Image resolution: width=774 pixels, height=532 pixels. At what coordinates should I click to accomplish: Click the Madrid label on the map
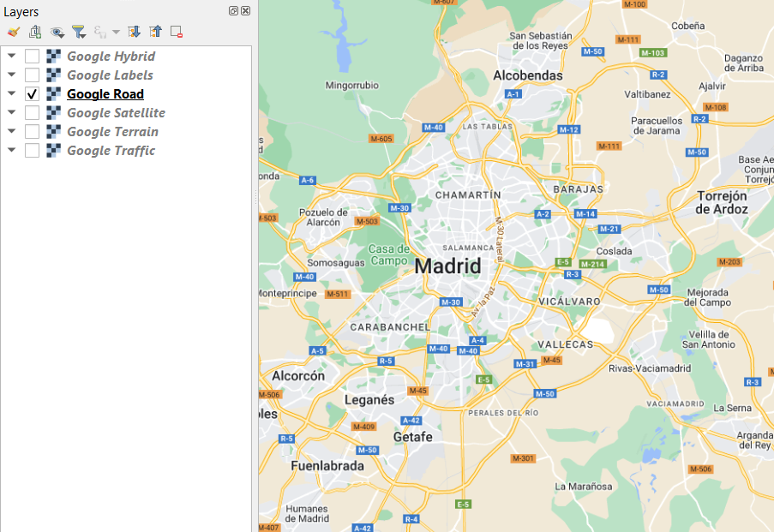point(447,266)
